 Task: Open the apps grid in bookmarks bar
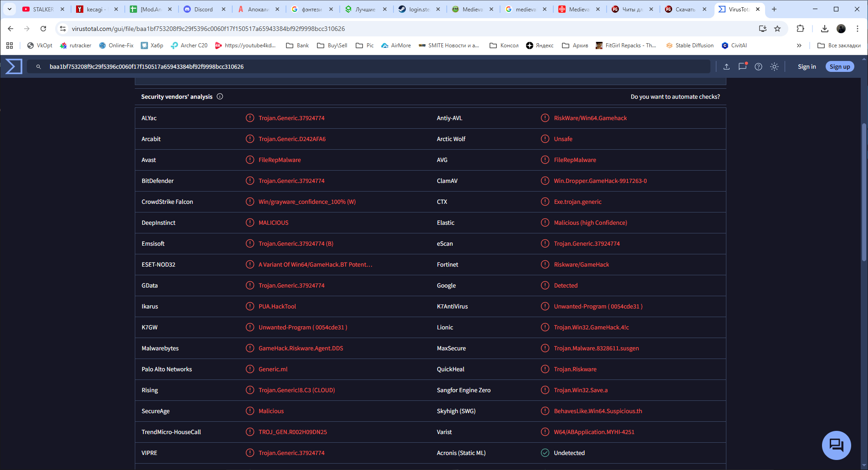coord(10,45)
